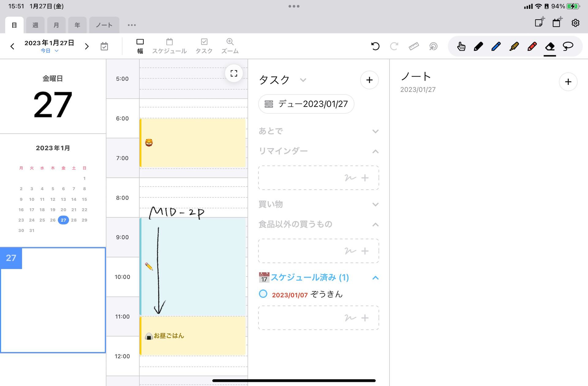Tap the undo icon
The image size is (588, 386).
click(375, 46)
